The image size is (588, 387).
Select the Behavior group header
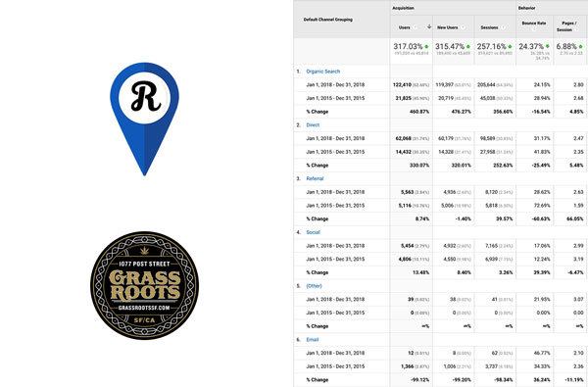click(526, 8)
